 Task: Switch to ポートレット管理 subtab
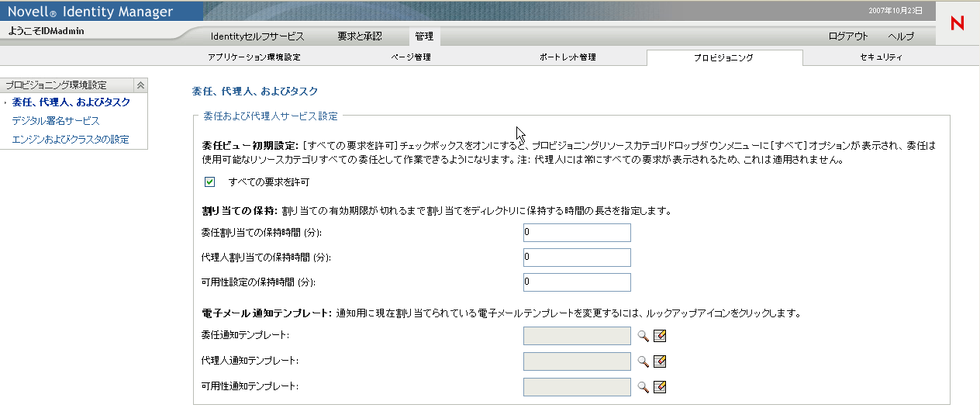pyautogui.click(x=568, y=57)
